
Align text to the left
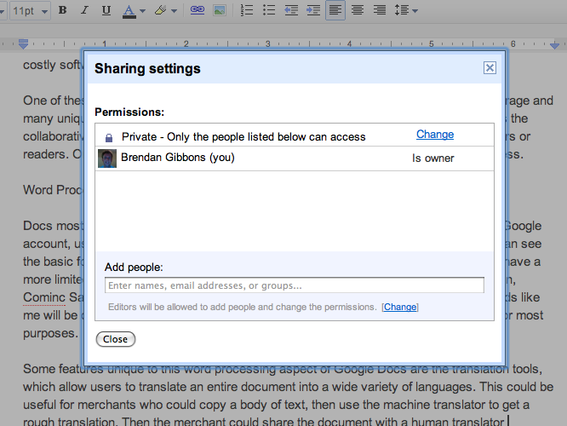(x=335, y=10)
